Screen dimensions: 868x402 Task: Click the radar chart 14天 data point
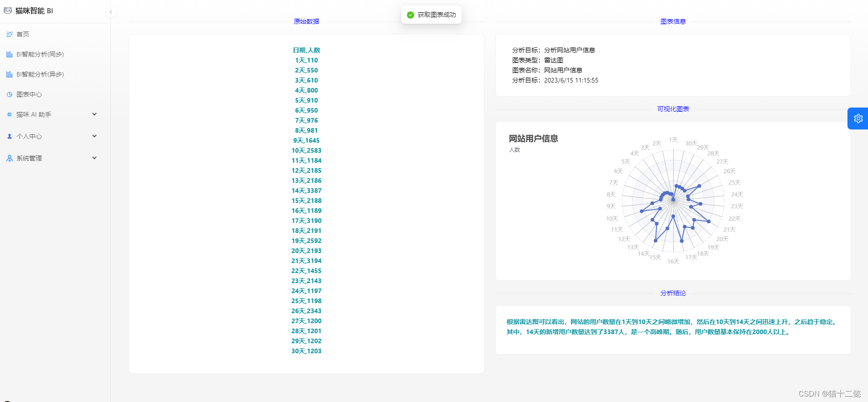pos(655,241)
